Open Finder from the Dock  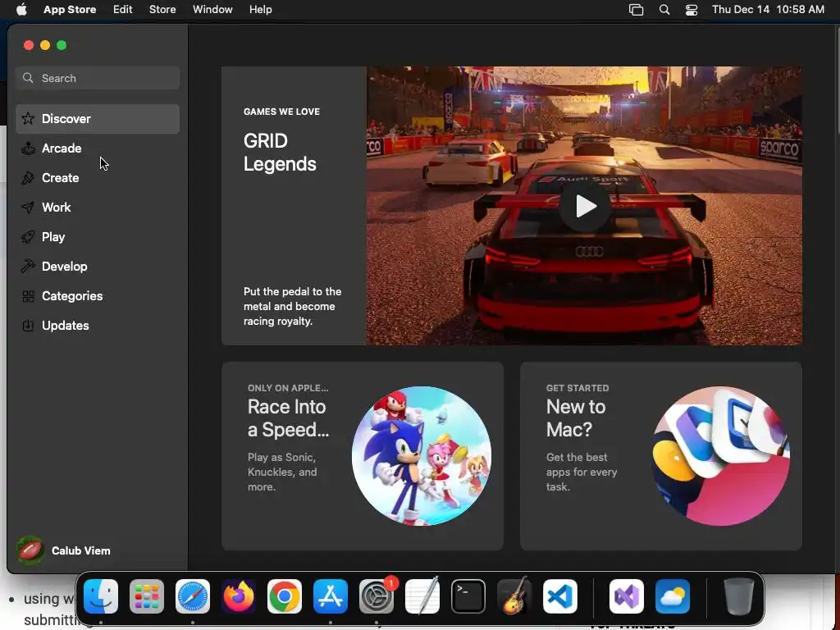pos(101,596)
